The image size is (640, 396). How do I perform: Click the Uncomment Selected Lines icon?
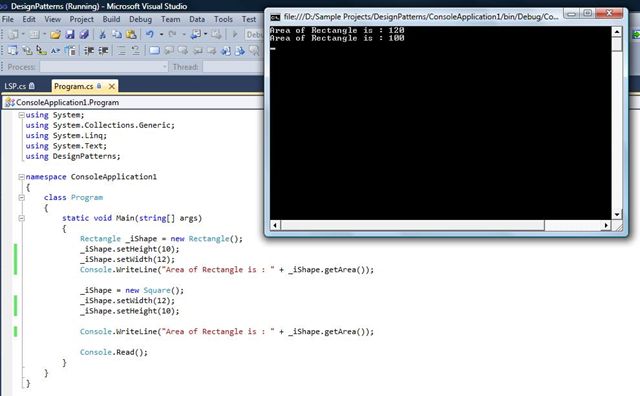[x=136, y=50]
